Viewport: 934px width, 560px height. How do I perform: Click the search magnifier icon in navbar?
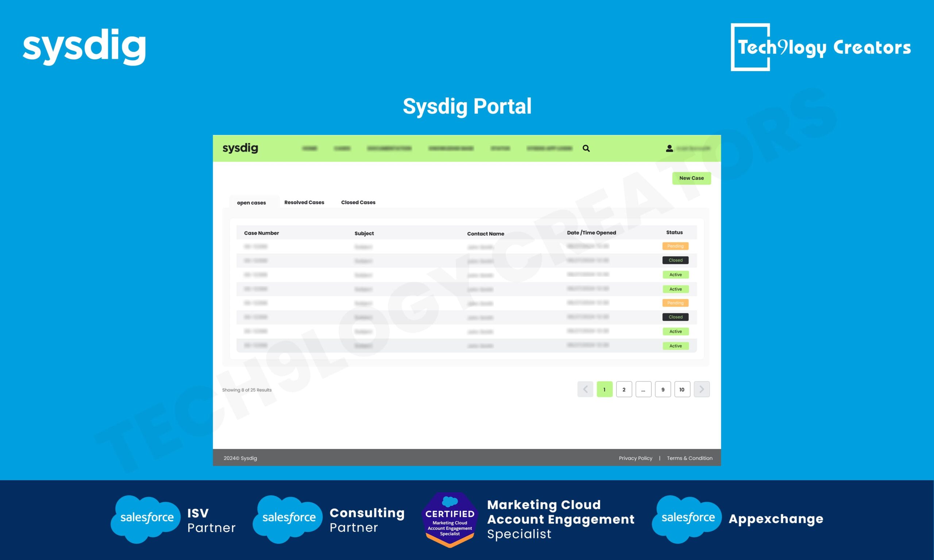pos(586,148)
